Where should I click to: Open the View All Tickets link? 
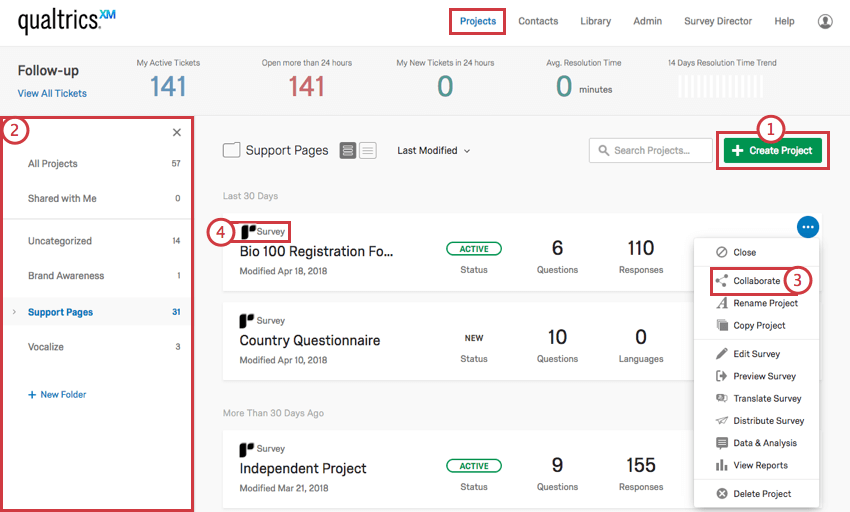coord(52,93)
